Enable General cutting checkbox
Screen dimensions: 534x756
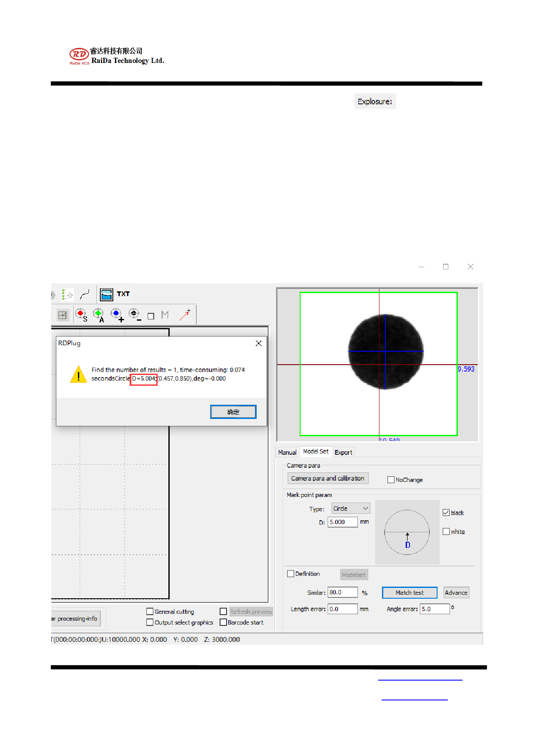(x=150, y=612)
